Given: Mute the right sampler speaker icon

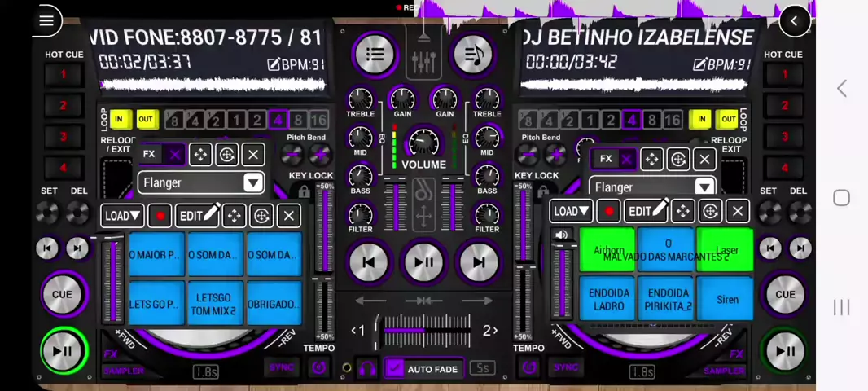Looking at the screenshot, I should pyautogui.click(x=561, y=235).
